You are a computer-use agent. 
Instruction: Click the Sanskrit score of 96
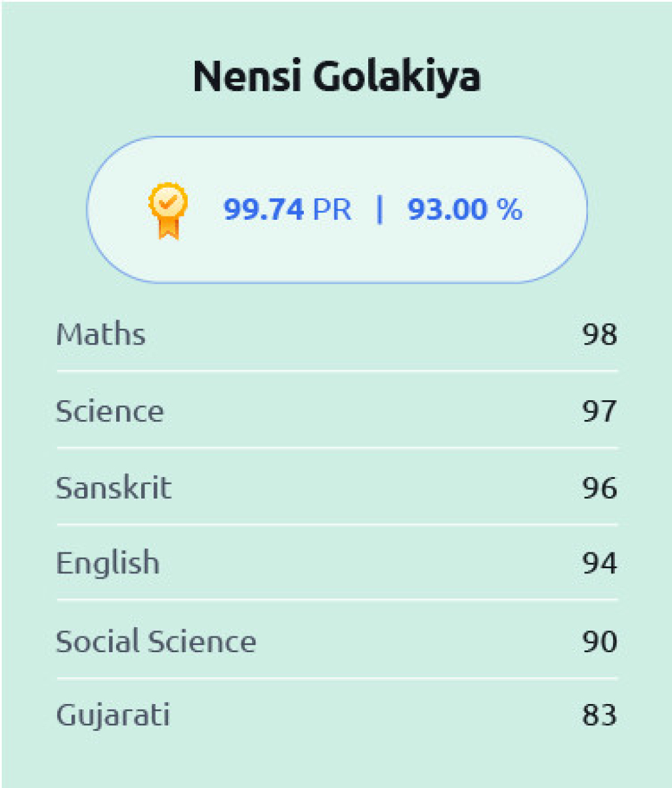pyautogui.click(x=600, y=488)
